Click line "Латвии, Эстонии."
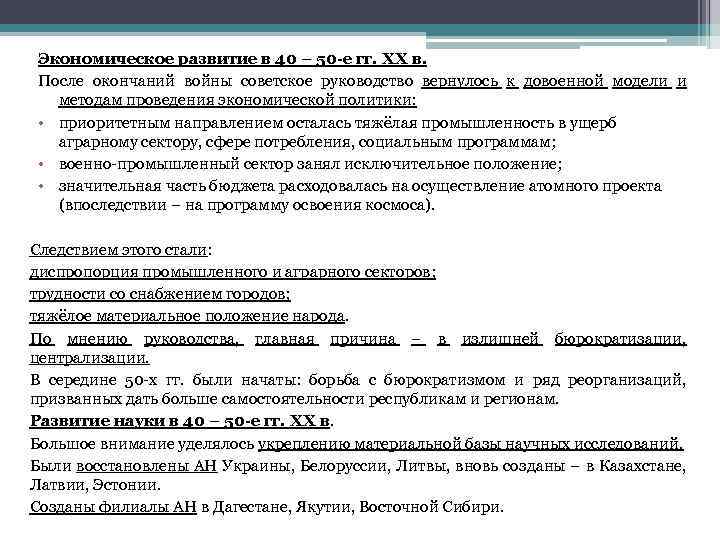The height and width of the screenshot is (540, 720). coord(95,485)
